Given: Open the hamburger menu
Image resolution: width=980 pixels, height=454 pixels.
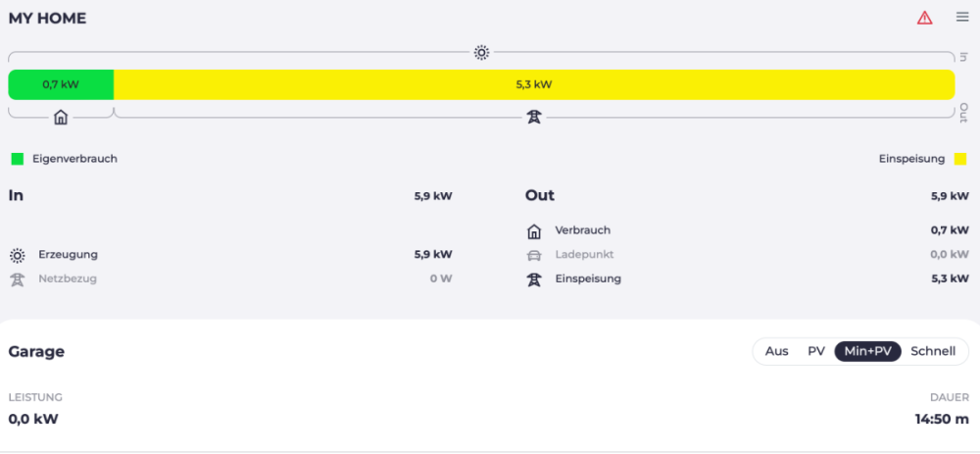Looking at the screenshot, I should click(x=962, y=18).
